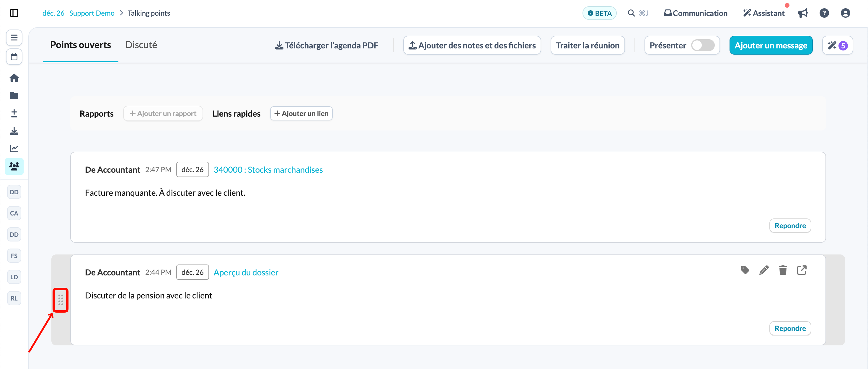The width and height of the screenshot is (868, 369).
Task: Click Repondre on the Facture manquante message
Action: point(790,226)
